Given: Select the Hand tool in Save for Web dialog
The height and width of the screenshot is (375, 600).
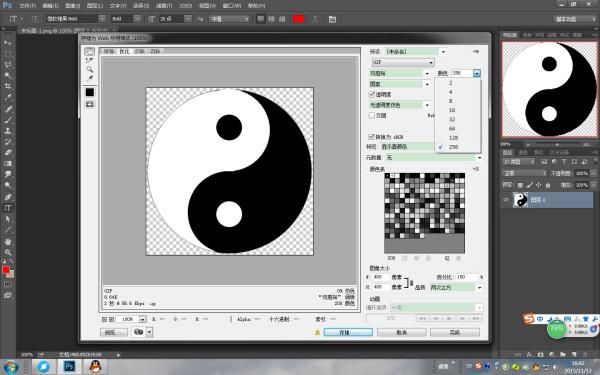Looking at the screenshot, I should pos(90,52).
